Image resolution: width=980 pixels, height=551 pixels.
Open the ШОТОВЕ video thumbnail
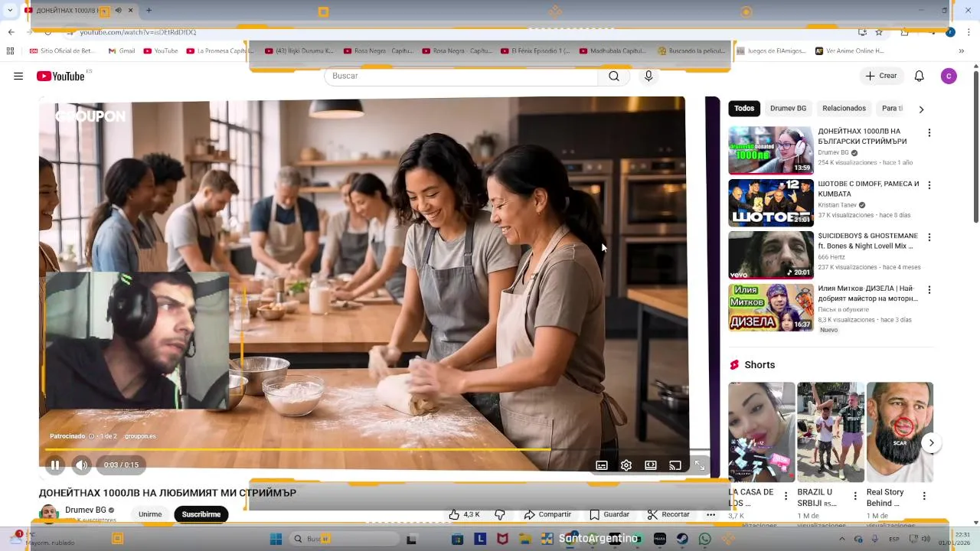click(771, 203)
